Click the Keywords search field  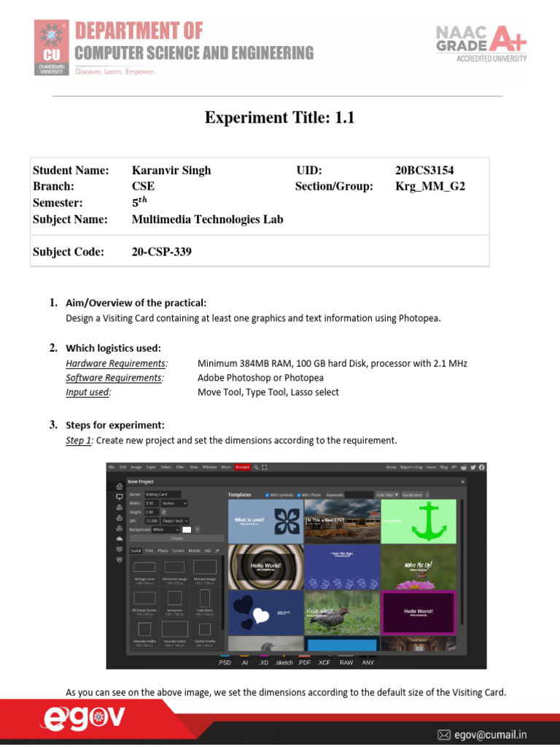(359, 495)
